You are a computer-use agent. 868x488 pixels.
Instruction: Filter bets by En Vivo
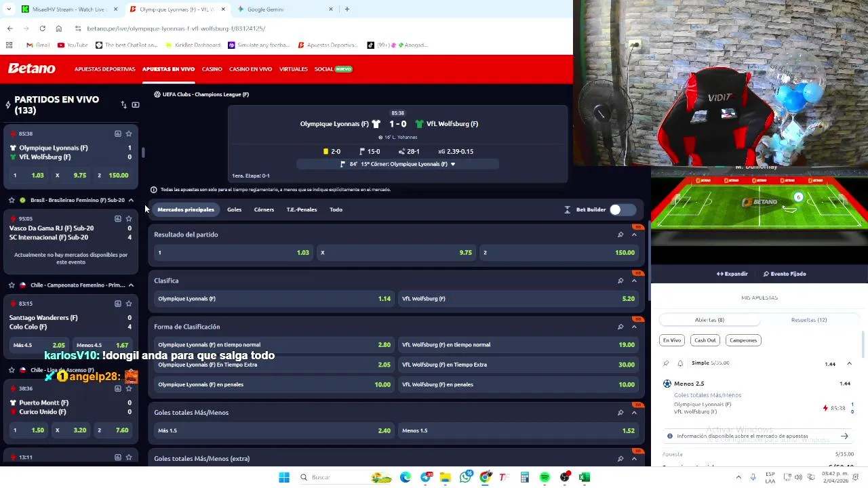tap(672, 340)
